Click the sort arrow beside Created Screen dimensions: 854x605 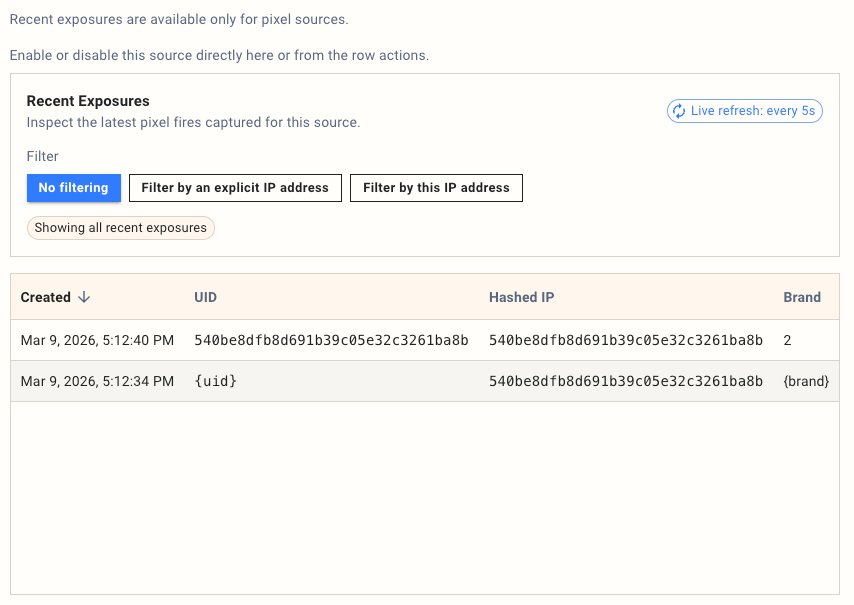point(84,297)
